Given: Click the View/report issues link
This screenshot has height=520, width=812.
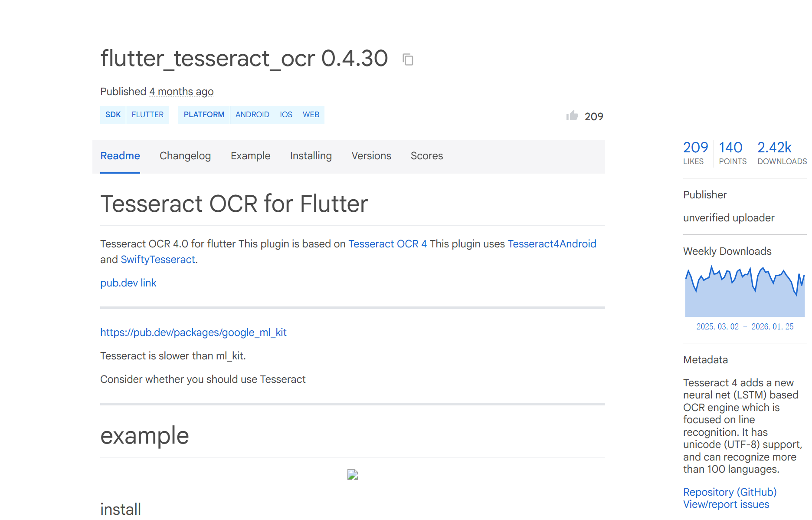Looking at the screenshot, I should point(726,504).
